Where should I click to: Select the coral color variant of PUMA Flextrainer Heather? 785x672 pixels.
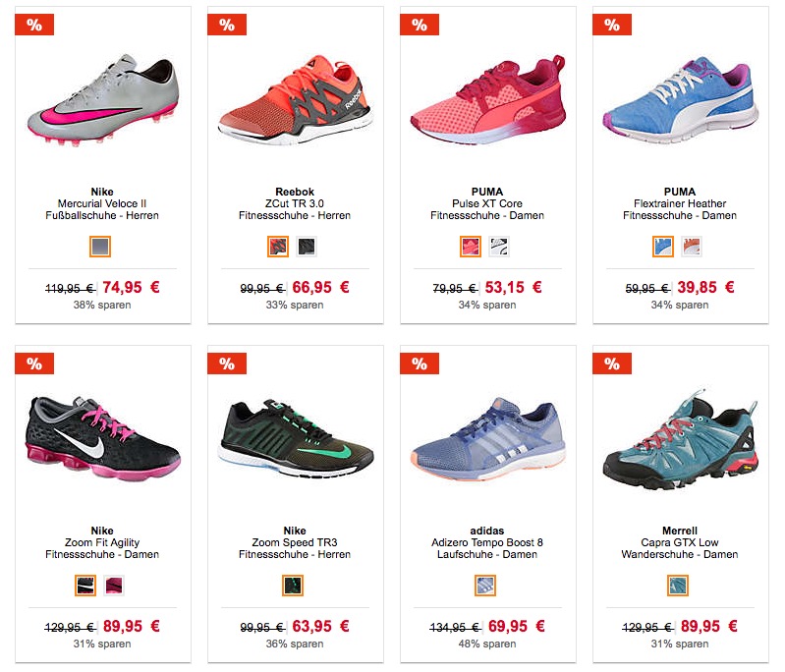(692, 247)
